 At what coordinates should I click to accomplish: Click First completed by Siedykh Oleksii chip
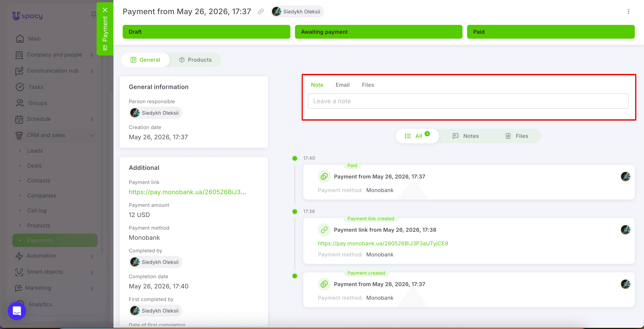[155, 311]
